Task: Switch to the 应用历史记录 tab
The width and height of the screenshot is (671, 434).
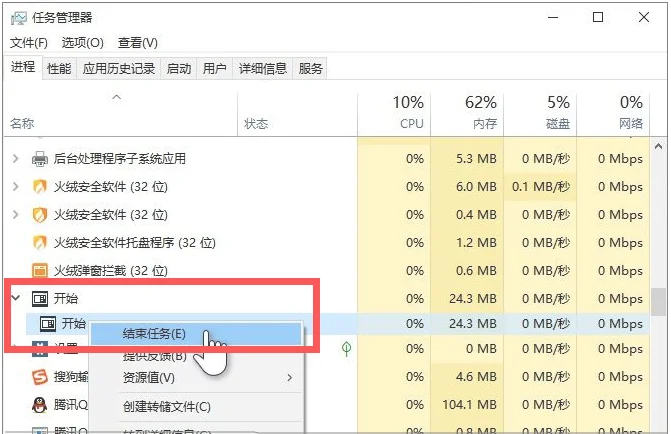Action: (119, 68)
